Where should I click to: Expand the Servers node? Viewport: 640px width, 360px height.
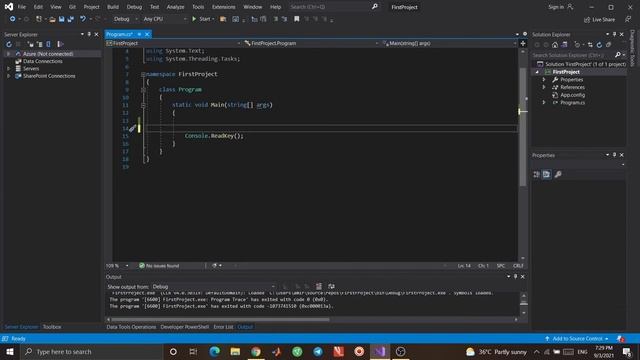(9, 69)
